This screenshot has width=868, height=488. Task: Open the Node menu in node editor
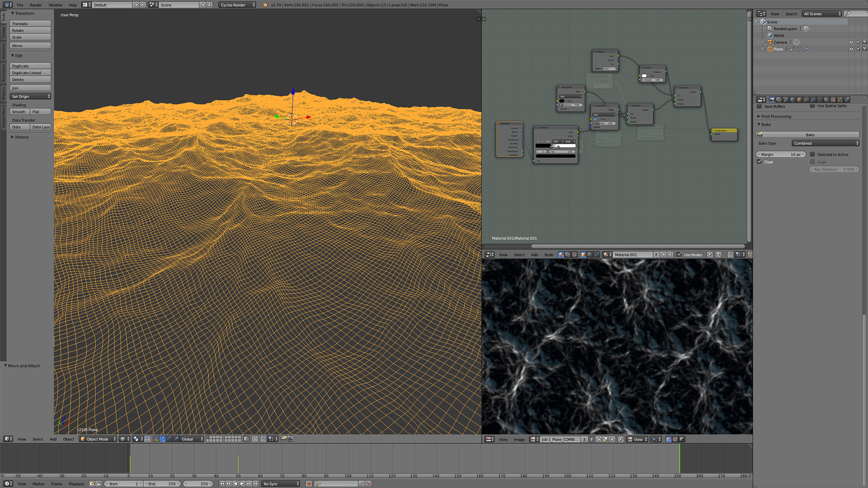coord(548,255)
